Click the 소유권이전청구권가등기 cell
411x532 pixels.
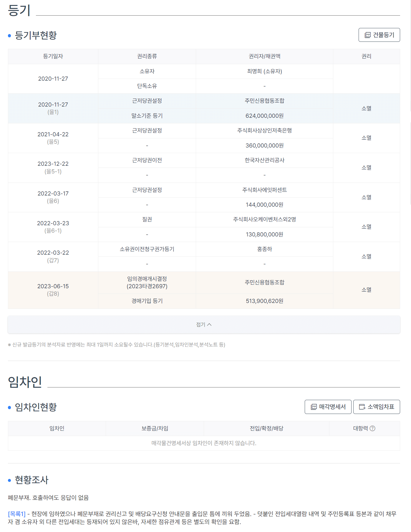[x=147, y=249]
